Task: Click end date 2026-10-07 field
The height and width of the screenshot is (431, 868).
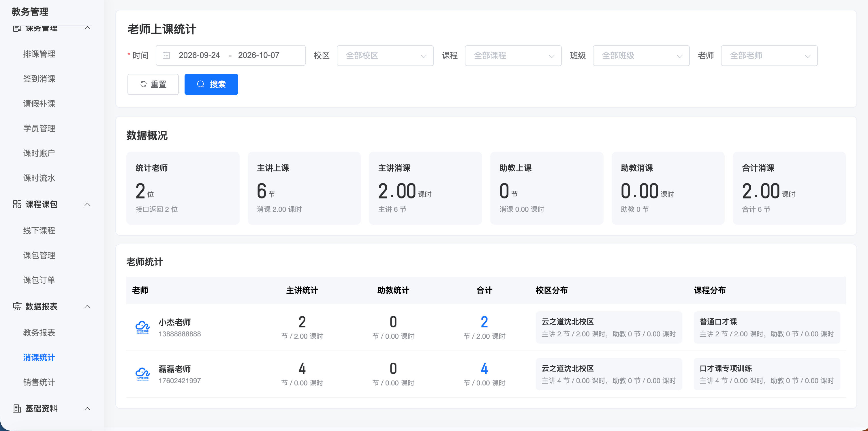Action: click(x=258, y=55)
